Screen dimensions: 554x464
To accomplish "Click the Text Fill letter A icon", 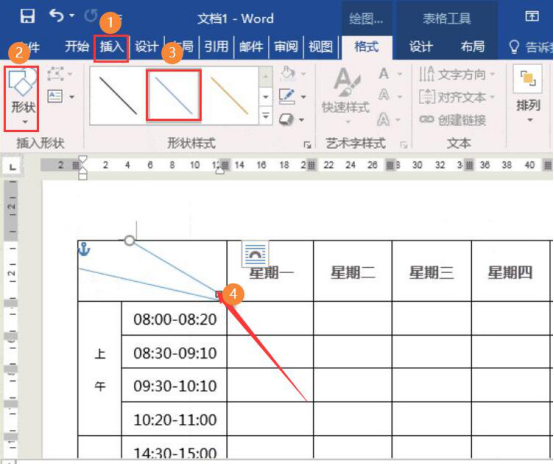I will click(384, 74).
